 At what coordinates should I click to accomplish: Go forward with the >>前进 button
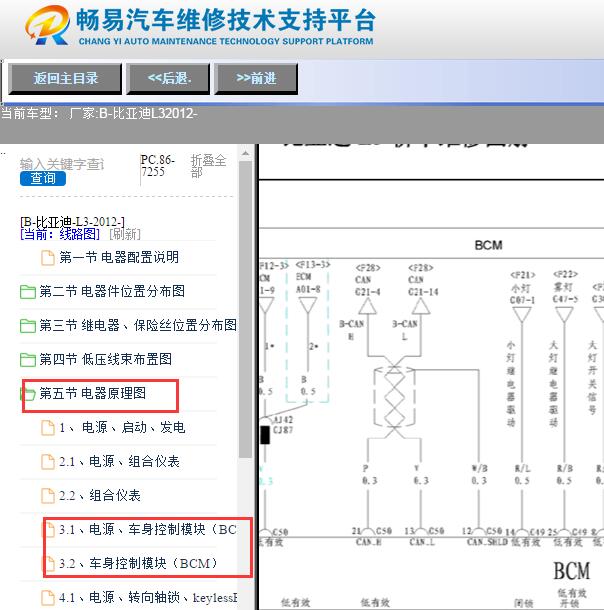point(256,79)
